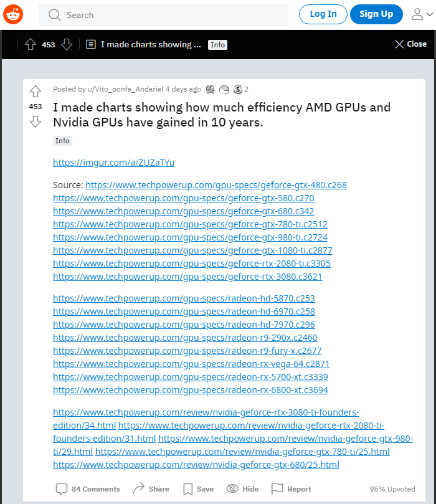Open the geforce-gtx-680 specs link

[184, 211]
